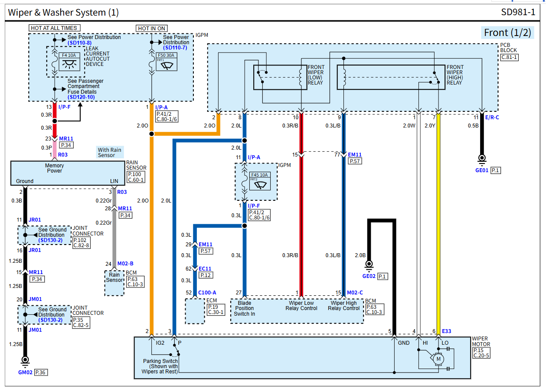Click the GE02 ground symbol

[369, 264]
